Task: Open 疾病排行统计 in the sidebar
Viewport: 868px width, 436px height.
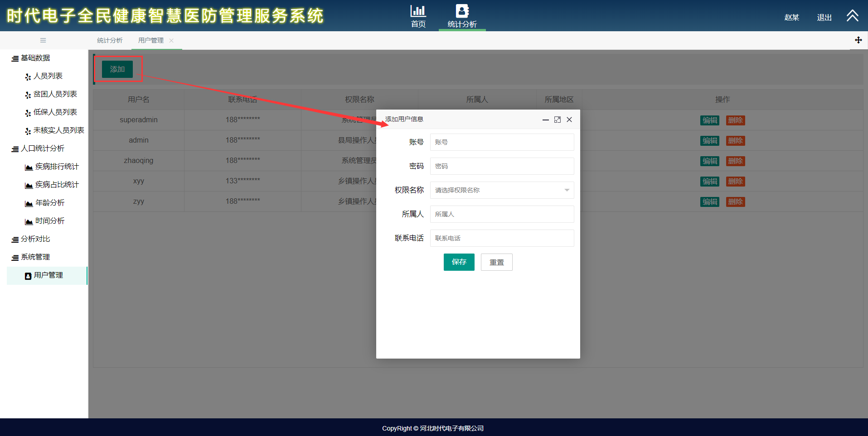Action: 57,167
